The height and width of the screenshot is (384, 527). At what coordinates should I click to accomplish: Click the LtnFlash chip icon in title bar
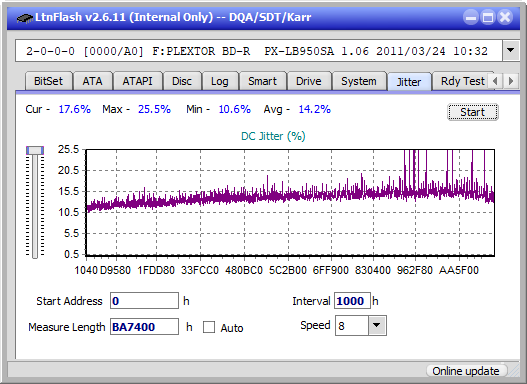click(24, 17)
